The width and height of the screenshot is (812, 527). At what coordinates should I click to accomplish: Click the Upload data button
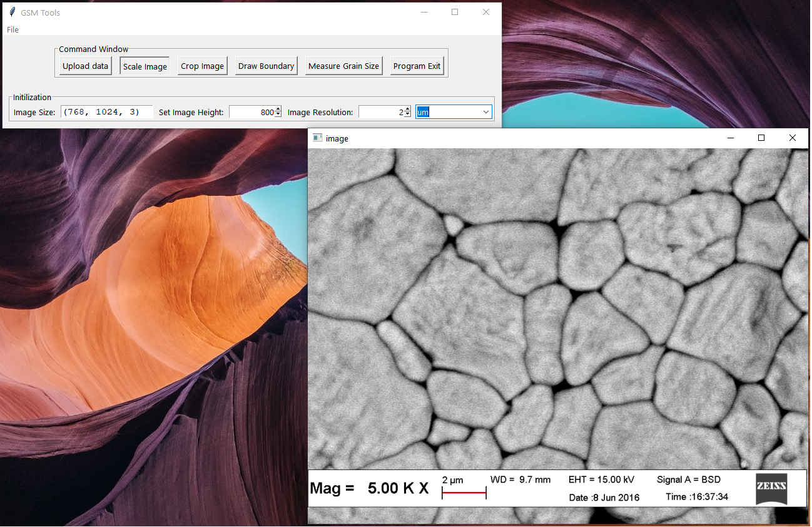[x=84, y=65]
